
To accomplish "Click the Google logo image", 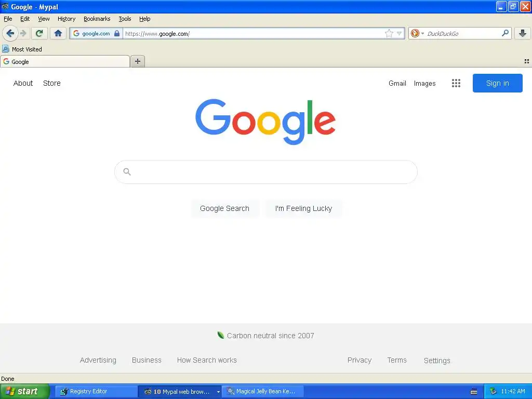I will click(x=265, y=122).
